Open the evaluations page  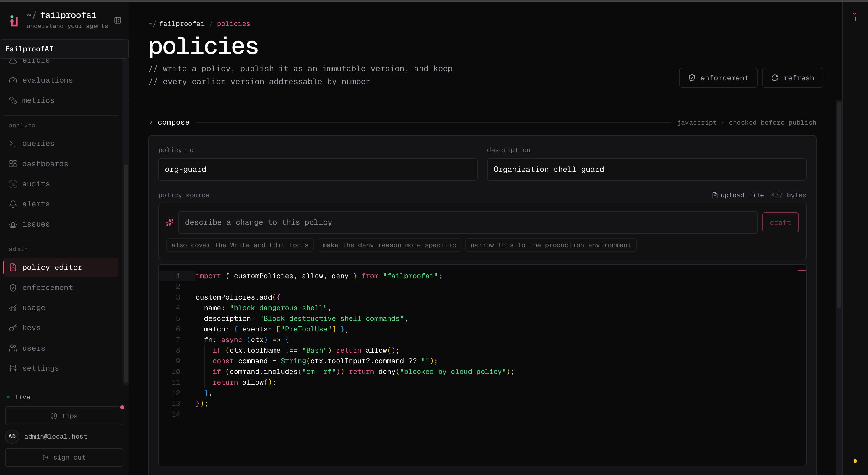point(61,80)
